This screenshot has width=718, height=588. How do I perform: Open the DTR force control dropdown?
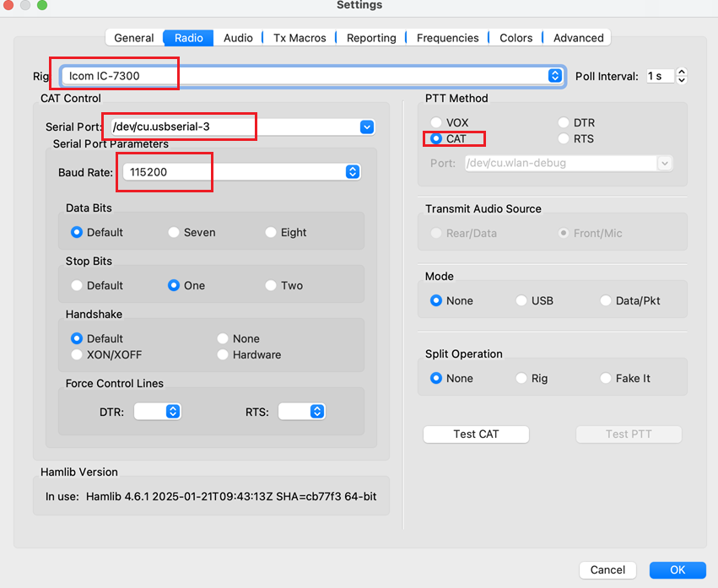tap(172, 412)
